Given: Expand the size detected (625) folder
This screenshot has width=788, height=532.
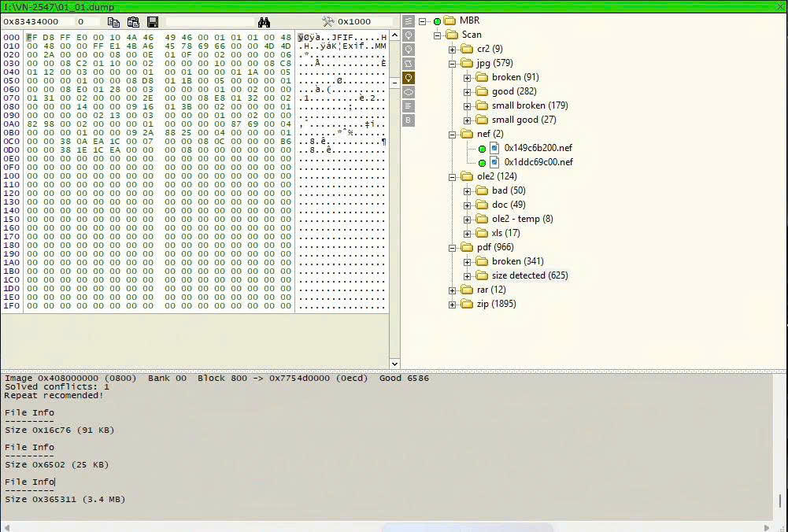Looking at the screenshot, I should coord(468,276).
